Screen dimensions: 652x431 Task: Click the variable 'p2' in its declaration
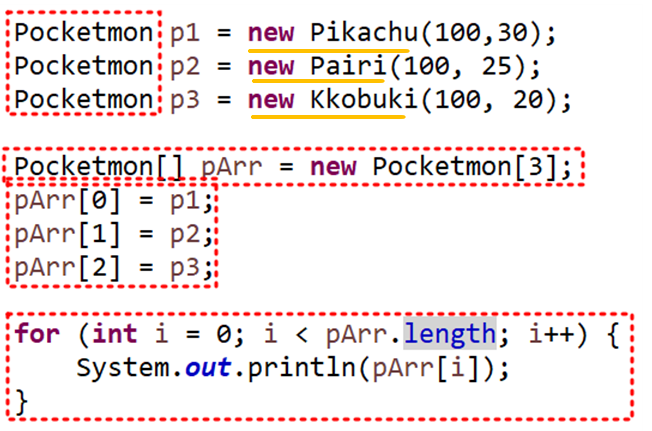pos(185,68)
